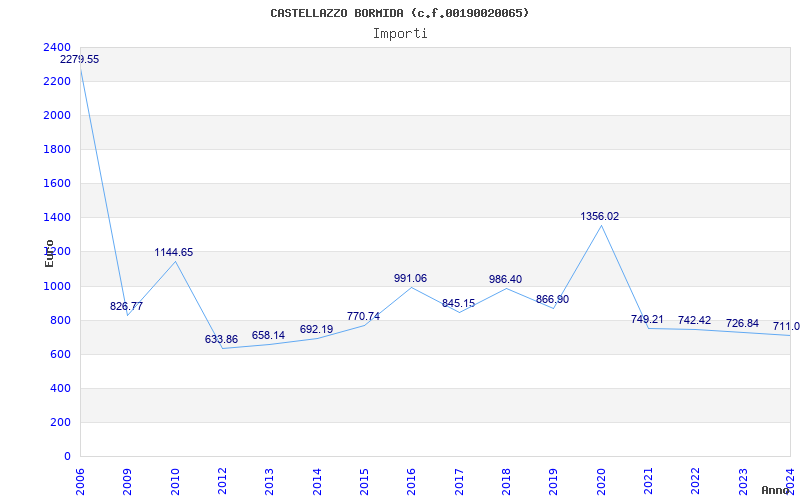Click the 800 value on Euro axis
This screenshot has height=500, width=800.
(x=61, y=320)
